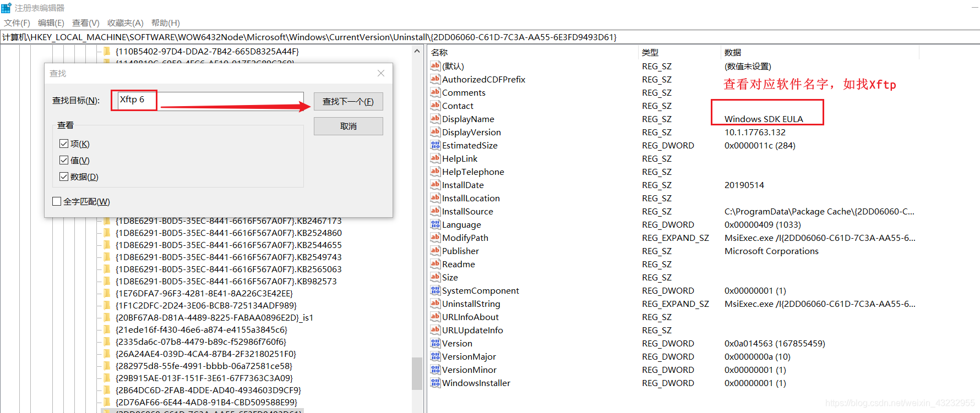Screen dimensions: 980x413
Task: Select key {2D76AF66-6E44-4AD8-91B4-CBD509588E99}
Action: tap(206, 402)
